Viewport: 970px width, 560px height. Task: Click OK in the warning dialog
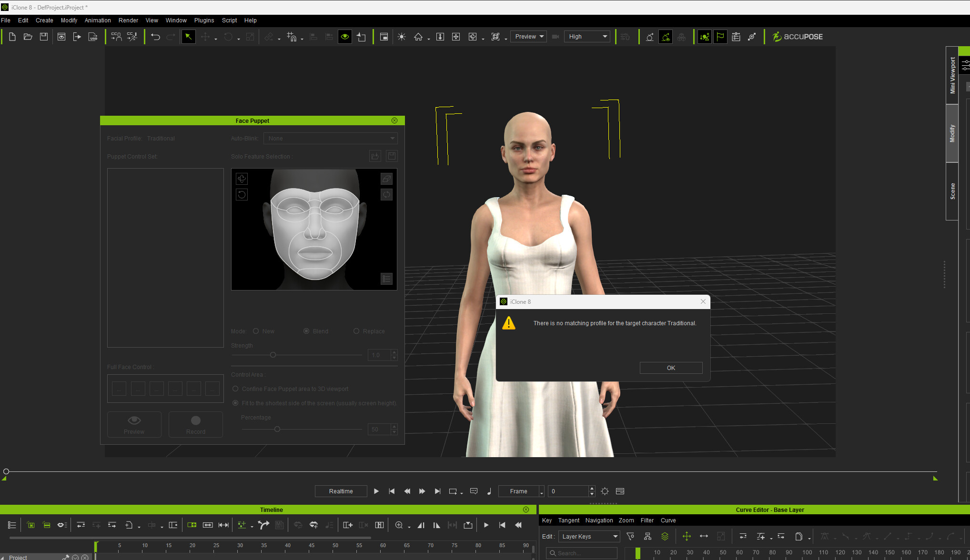point(670,368)
